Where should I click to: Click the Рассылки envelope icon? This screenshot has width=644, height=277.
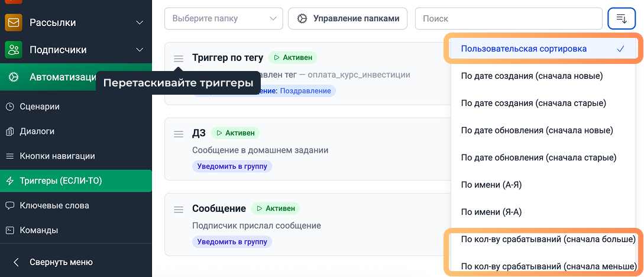pyautogui.click(x=14, y=22)
